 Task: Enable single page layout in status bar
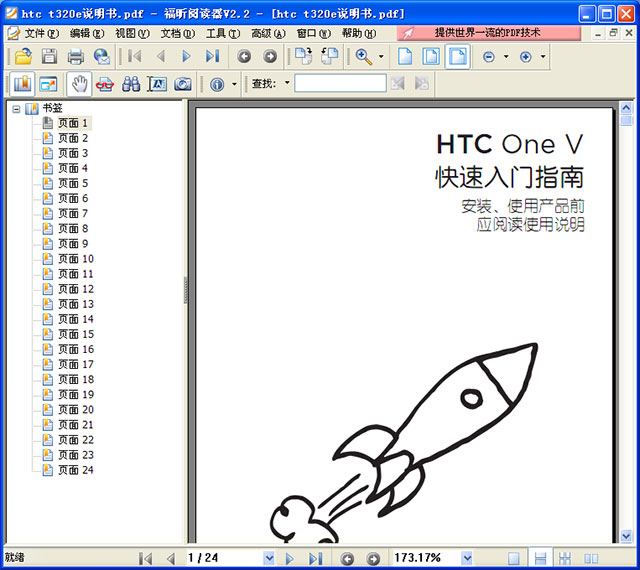point(514,558)
